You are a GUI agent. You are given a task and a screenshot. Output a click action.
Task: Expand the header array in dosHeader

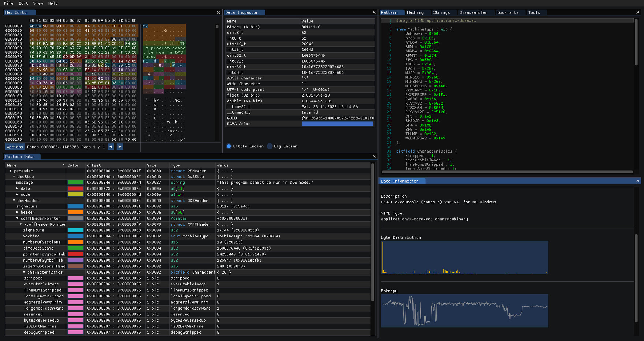(x=17, y=212)
